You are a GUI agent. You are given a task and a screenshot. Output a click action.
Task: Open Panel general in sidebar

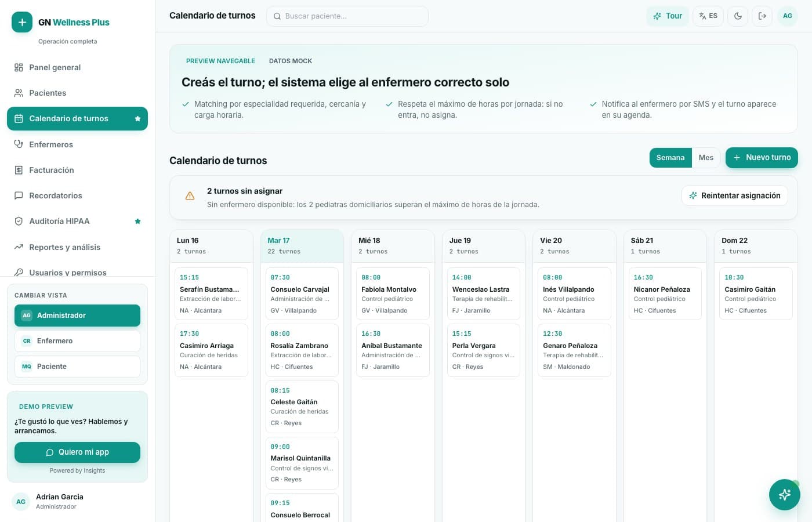point(77,67)
